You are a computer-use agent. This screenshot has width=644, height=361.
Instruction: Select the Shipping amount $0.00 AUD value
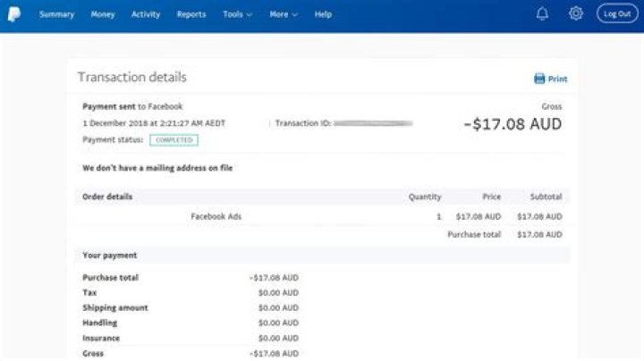(278, 308)
